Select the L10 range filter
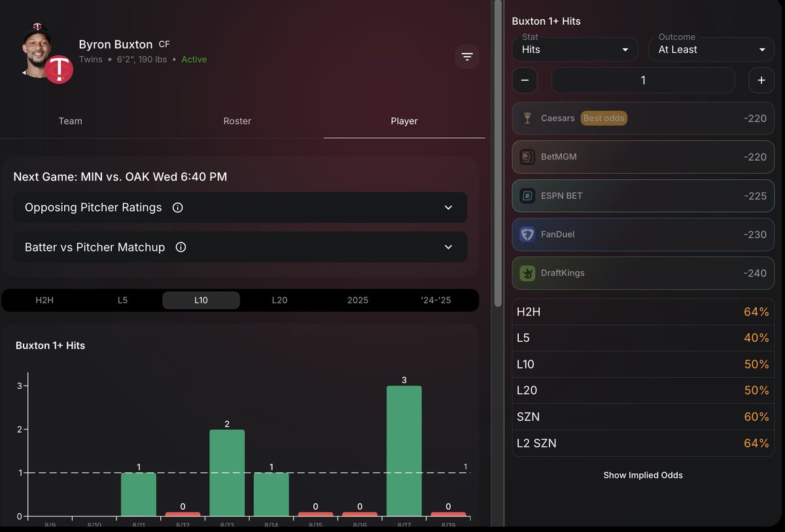 201,300
